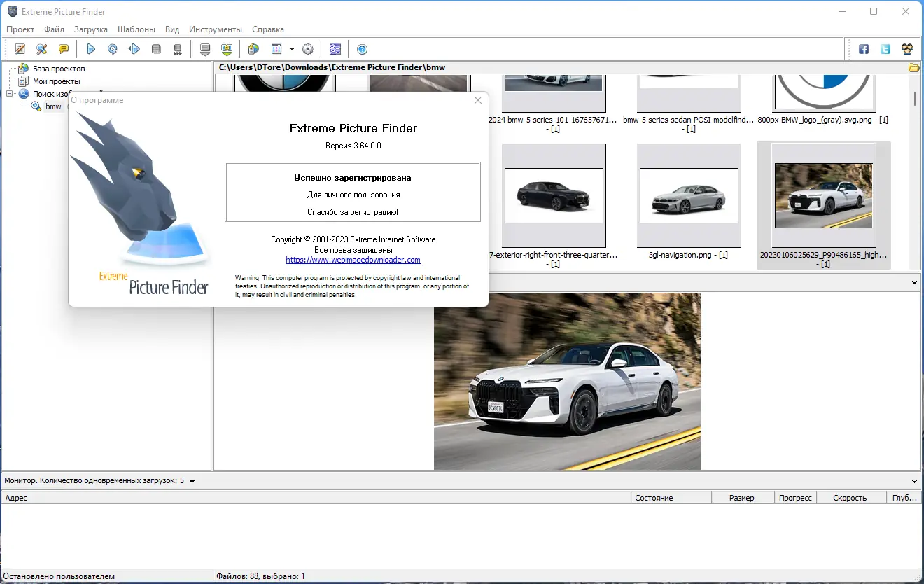
Task: Adjust the simultaneous downloads count stepper
Action: tap(192, 480)
